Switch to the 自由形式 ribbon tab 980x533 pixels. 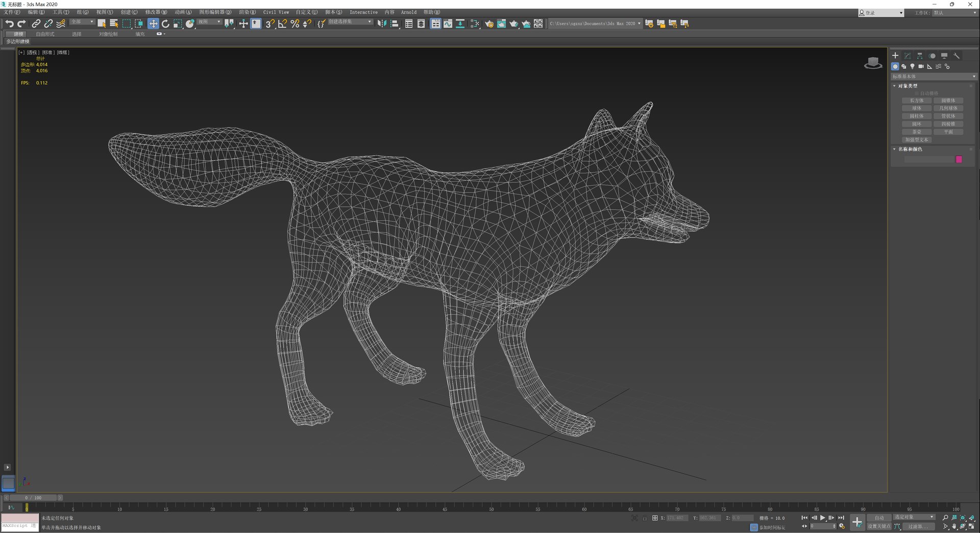[45, 34]
